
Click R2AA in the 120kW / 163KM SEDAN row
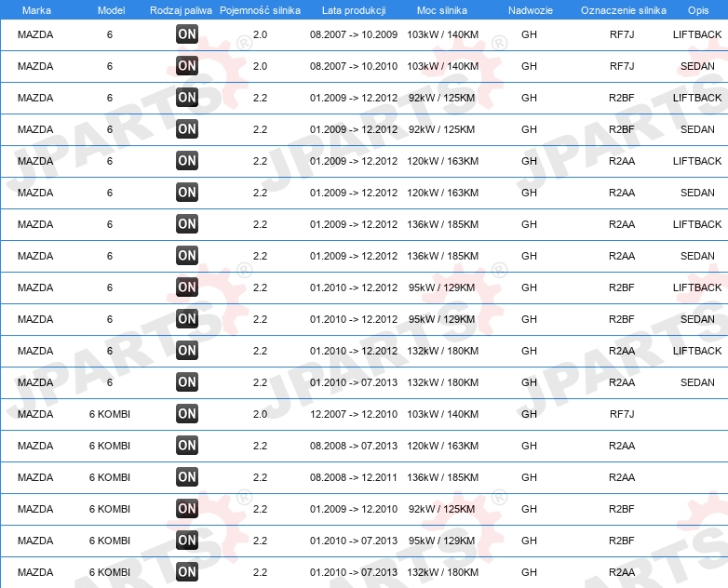click(622, 193)
